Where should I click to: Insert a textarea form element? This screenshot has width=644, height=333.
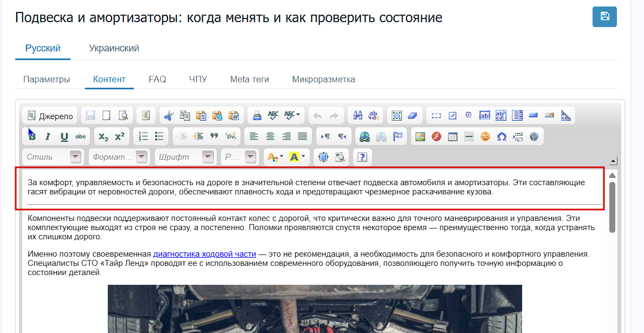(501, 116)
